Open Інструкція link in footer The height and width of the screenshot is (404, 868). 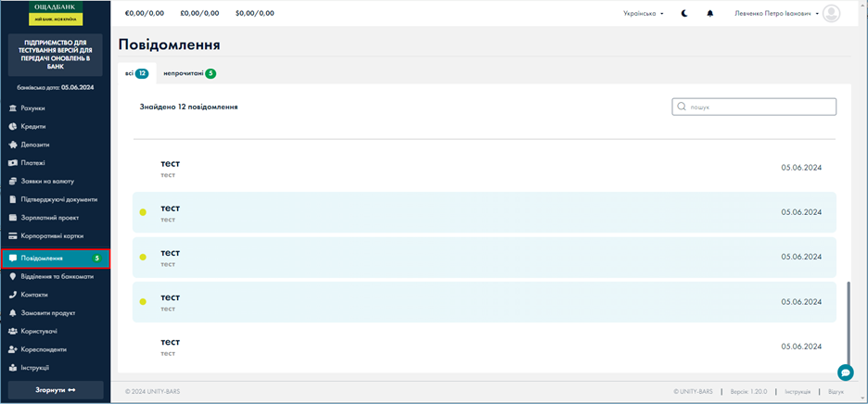pos(798,392)
